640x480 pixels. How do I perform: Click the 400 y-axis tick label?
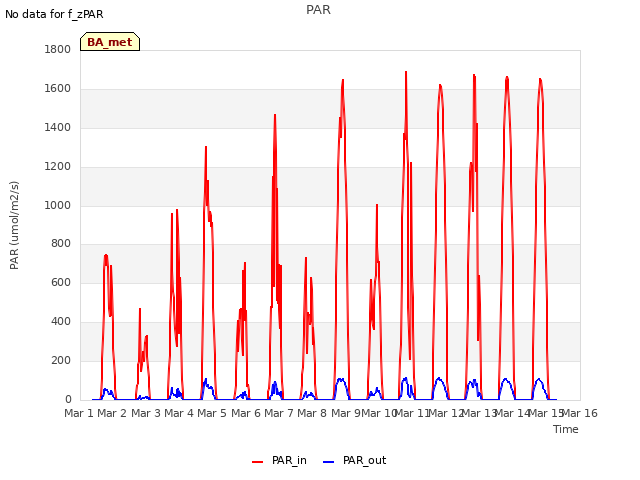61,322
